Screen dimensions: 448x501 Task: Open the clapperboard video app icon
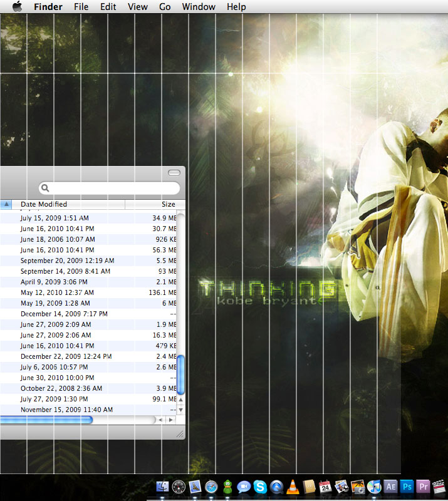(439, 487)
